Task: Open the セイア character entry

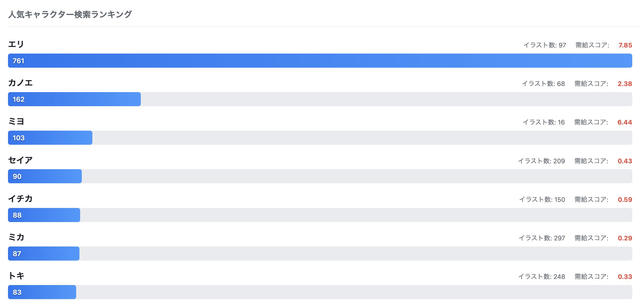Action: coord(20,160)
